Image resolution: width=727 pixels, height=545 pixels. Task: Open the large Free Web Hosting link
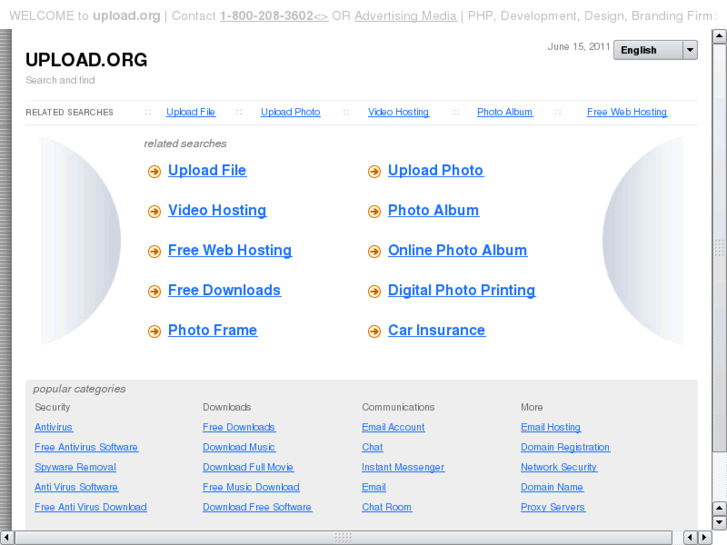[230, 250]
